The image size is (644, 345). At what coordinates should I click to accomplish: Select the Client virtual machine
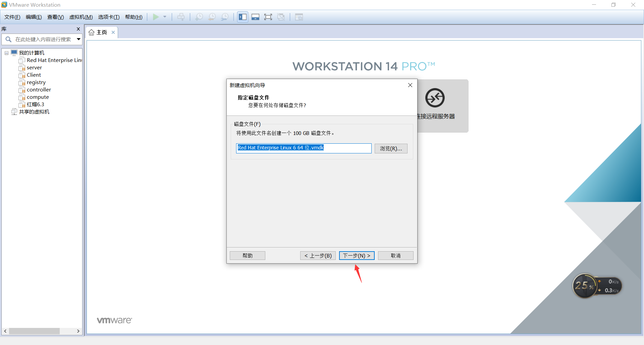point(34,75)
